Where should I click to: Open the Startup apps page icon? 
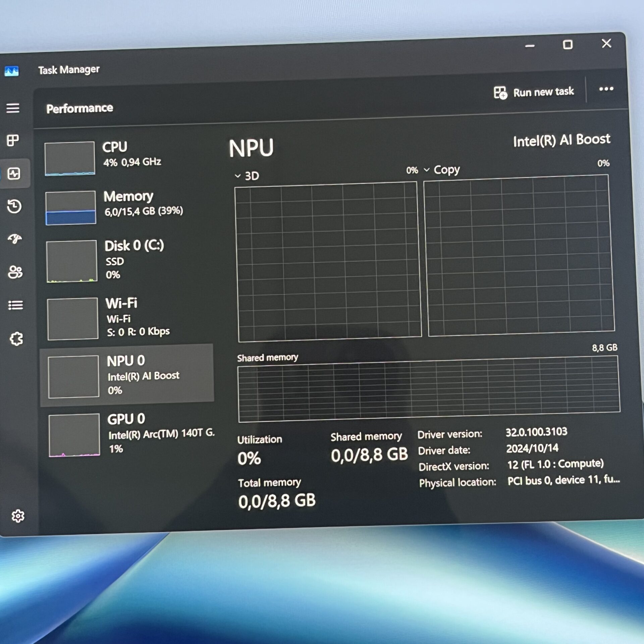click(x=15, y=239)
